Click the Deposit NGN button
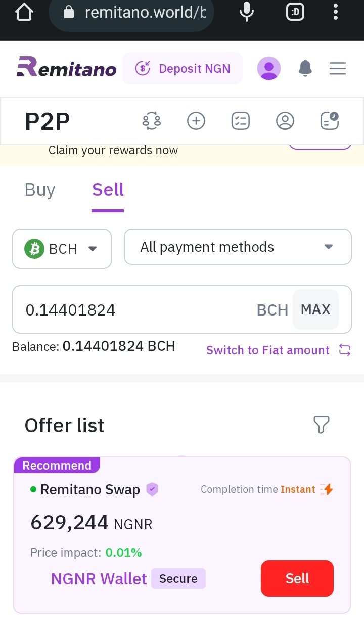Image resolution: width=364 pixels, height=631 pixels. pyautogui.click(x=183, y=68)
